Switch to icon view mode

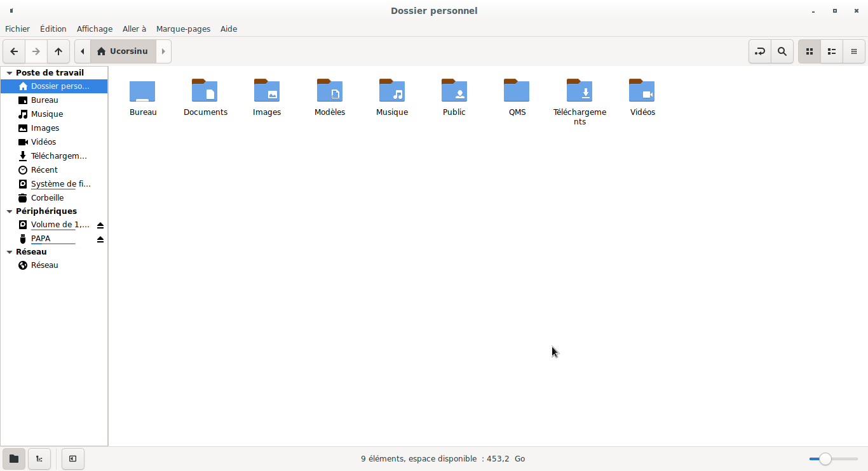809,51
